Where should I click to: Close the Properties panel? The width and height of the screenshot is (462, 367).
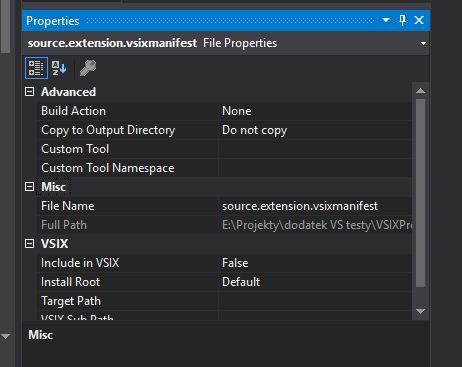419,20
